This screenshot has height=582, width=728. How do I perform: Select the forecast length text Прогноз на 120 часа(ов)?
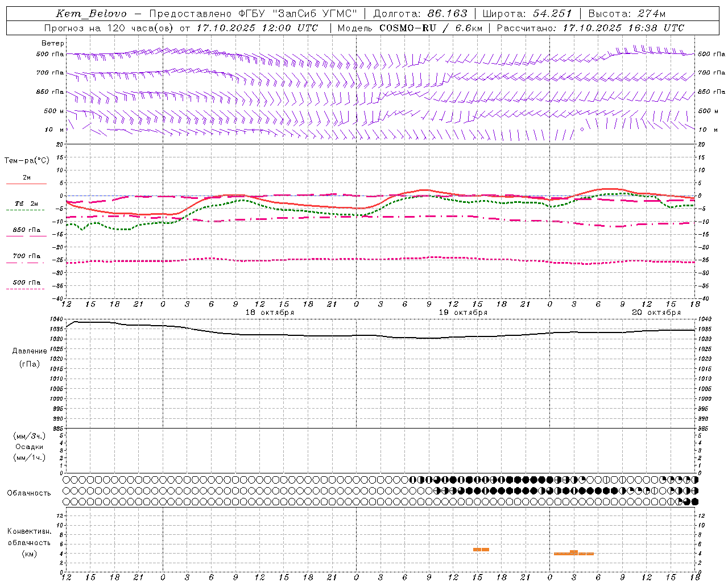click(x=110, y=28)
